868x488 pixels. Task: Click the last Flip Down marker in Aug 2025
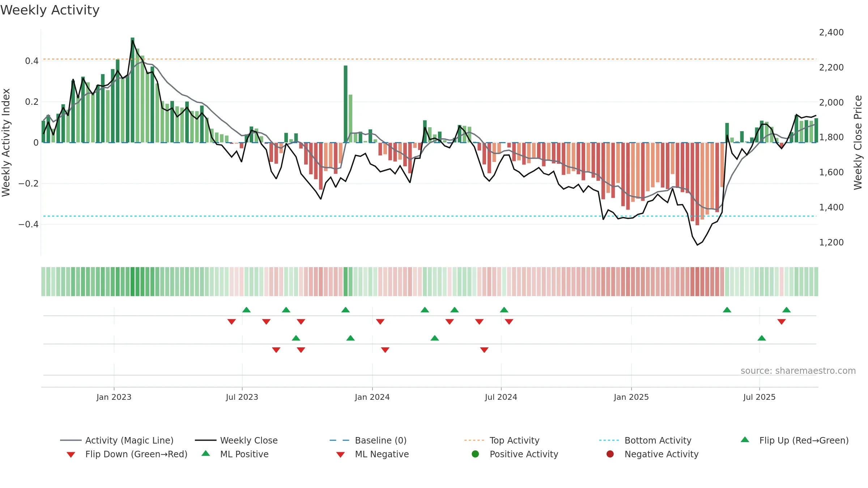[782, 322]
